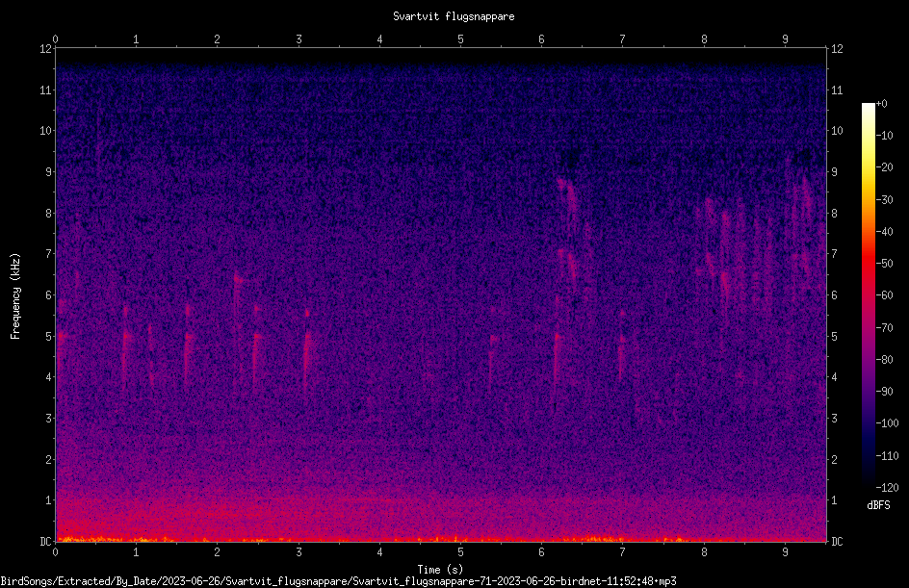Click the "Frequency (kHz)" axis label
Viewport: 909px width, 588px height.
pyautogui.click(x=15, y=296)
